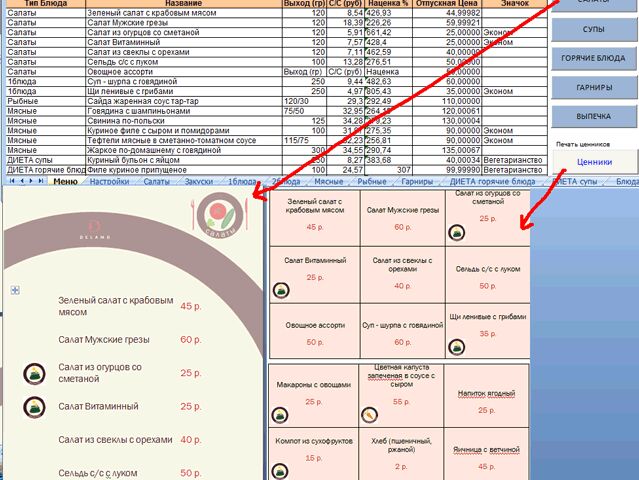639x480 pixels.
Task: Select cell Говядина с шампиньонами
Action: (x=184, y=111)
